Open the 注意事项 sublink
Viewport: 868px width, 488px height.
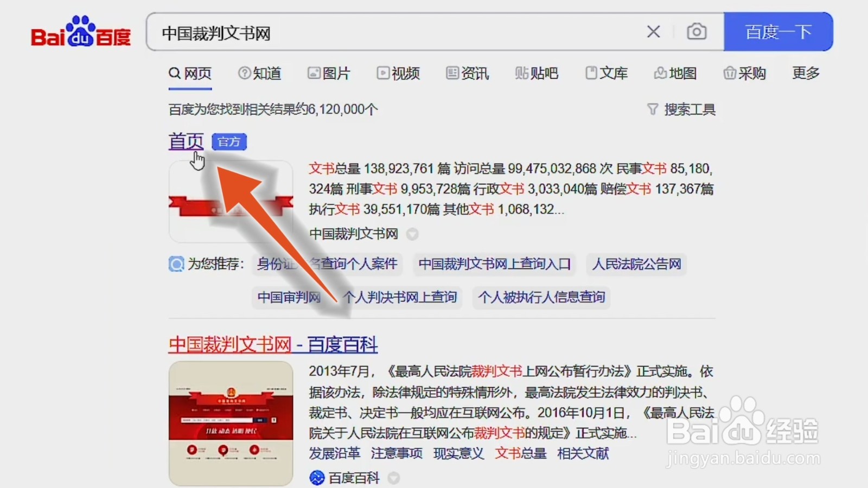(x=397, y=453)
